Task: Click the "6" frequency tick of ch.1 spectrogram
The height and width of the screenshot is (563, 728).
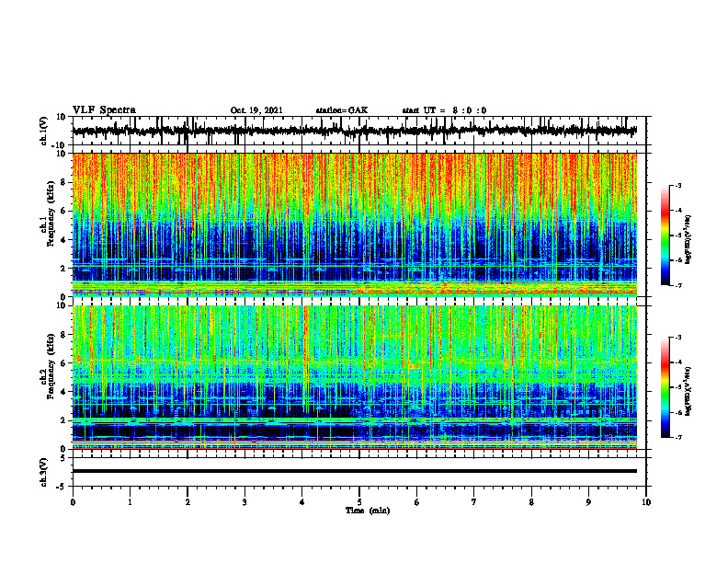Action: 64,211
